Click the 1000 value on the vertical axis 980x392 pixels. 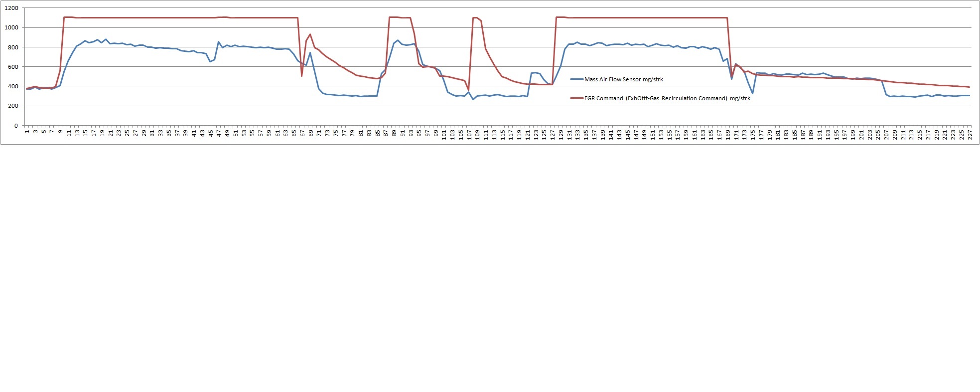11,27
